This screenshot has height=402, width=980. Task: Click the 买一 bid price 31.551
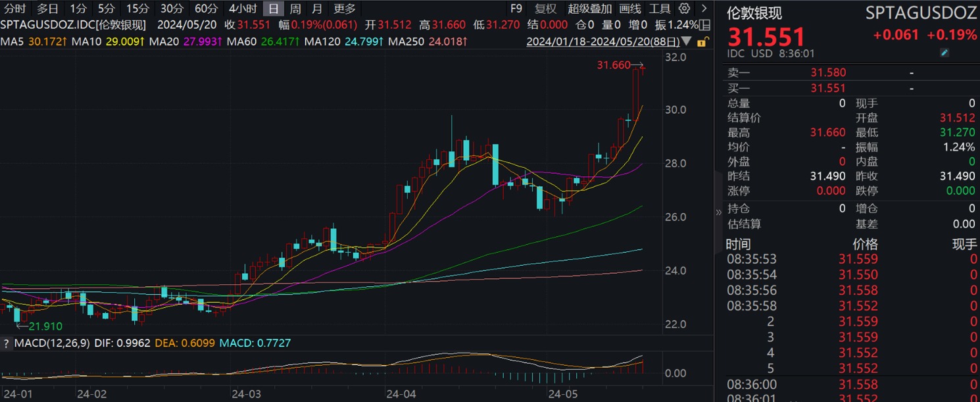(x=828, y=88)
